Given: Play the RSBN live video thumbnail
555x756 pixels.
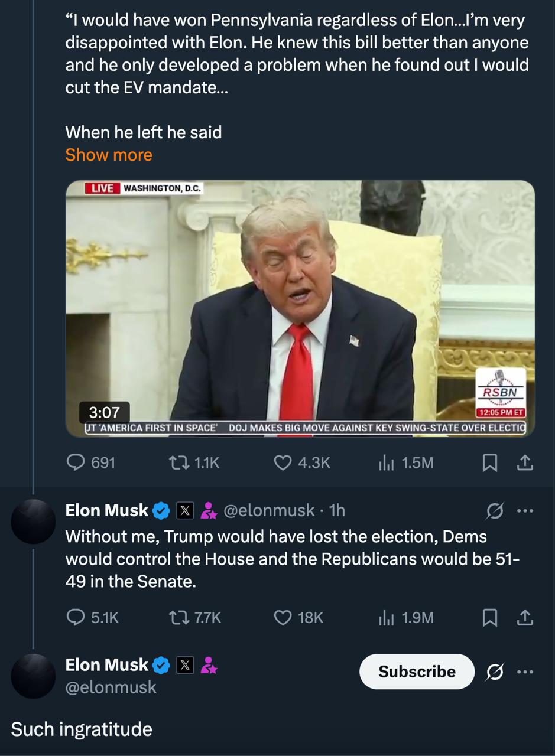Looking at the screenshot, I should 300,309.
